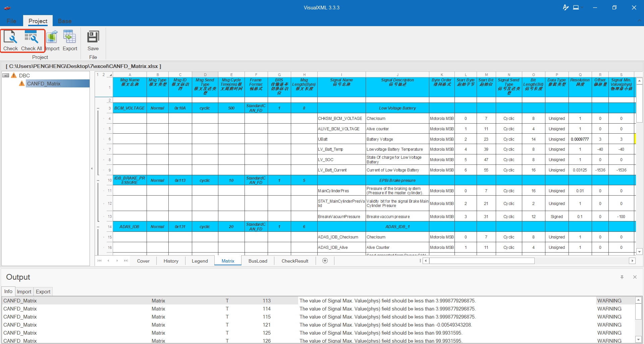644x344 pixels.
Task: Switch to the Project ribbon tab
Action: coord(38,21)
